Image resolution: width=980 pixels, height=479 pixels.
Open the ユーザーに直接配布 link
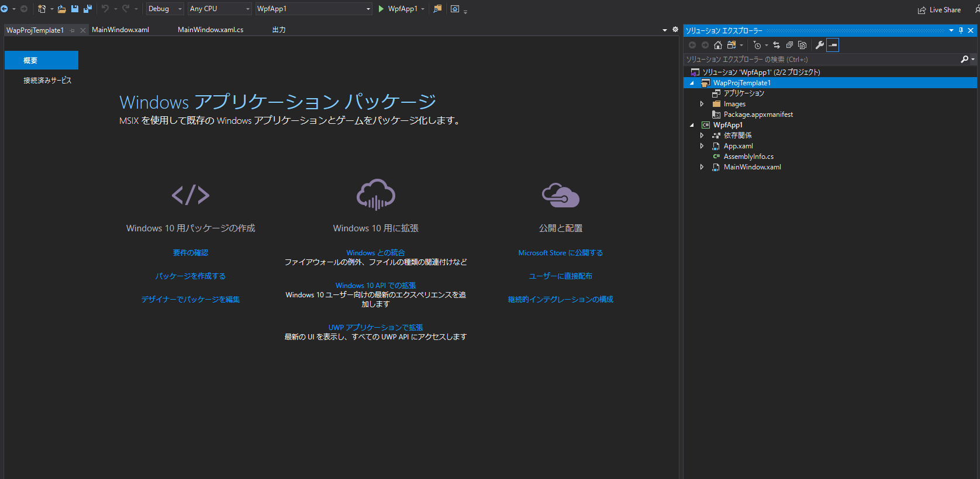561,276
